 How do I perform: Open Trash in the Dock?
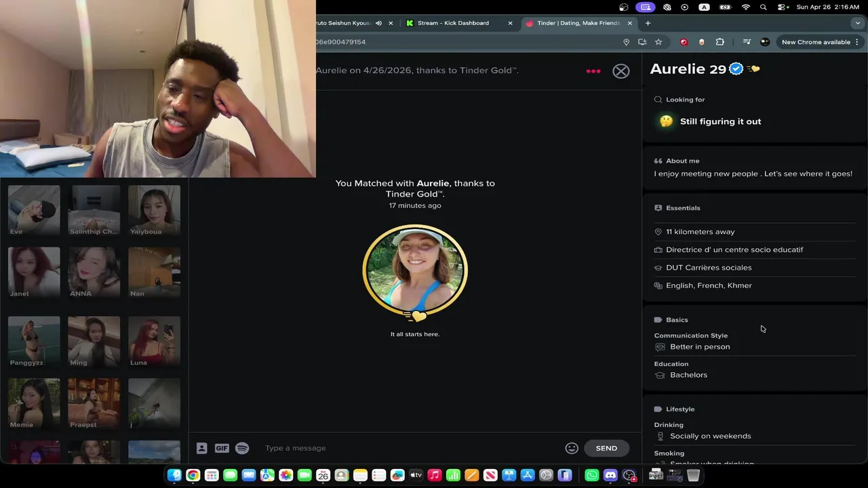click(x=693, y=476)
